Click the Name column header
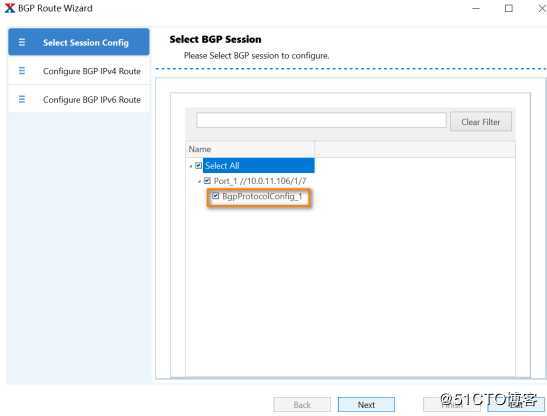 coord(250,149)
